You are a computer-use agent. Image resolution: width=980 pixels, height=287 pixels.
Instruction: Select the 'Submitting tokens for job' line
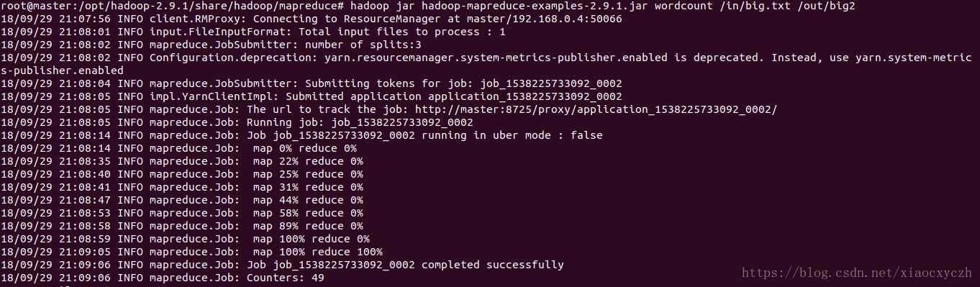pyautogui.click(x=312, y=83)
